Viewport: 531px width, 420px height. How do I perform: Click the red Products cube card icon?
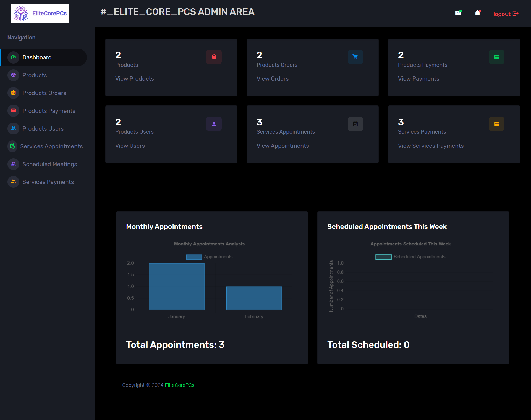[x=214, y=57]
